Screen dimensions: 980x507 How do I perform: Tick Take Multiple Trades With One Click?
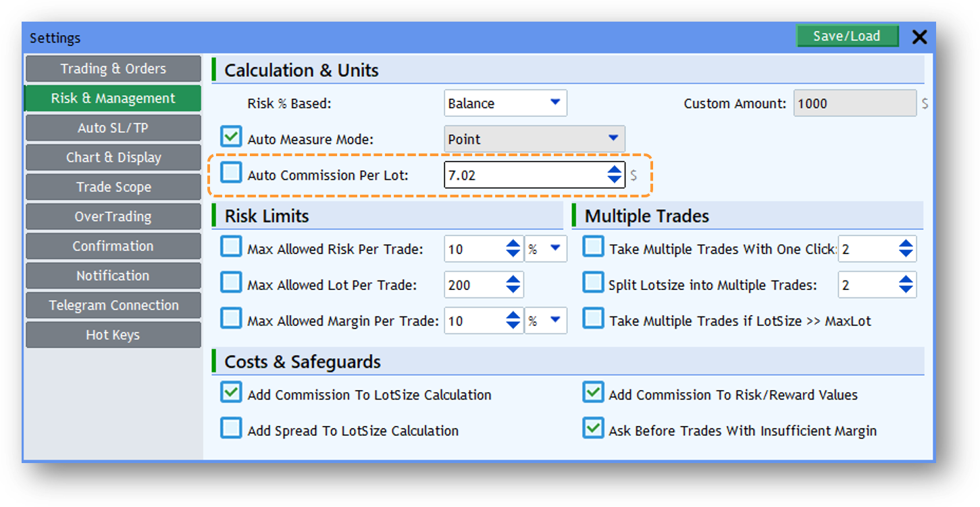(x=593, y=247)
